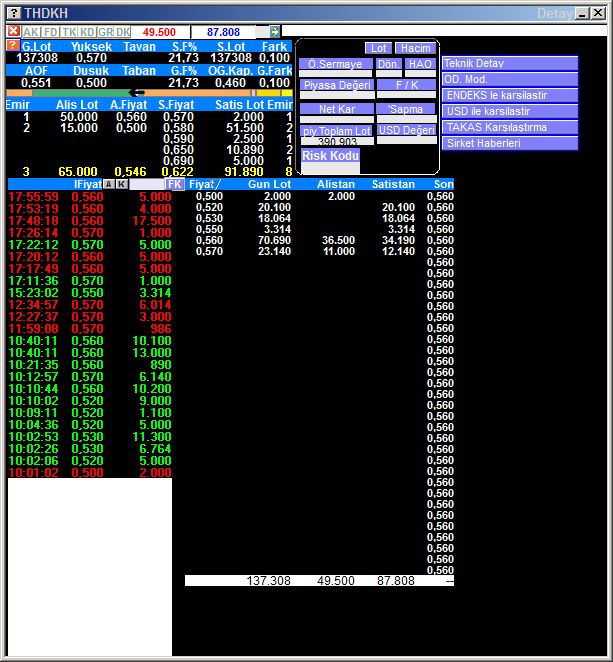
Task: Open Sirket Haberleri from the side menu
Action: click(x=510, y=143)
